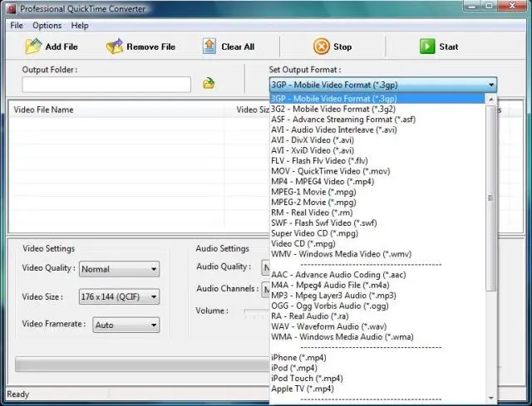Click the Stop button label

coord(342,46)
